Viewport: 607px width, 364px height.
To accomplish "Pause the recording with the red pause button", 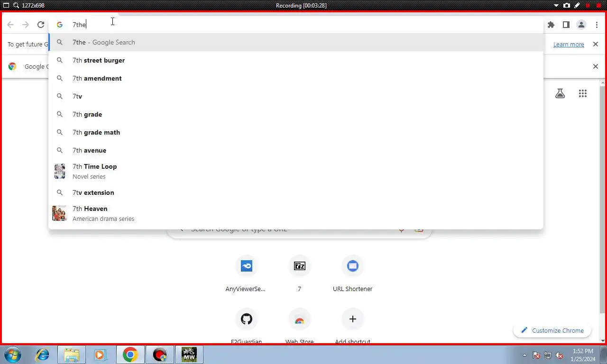I will pos(588,5).
